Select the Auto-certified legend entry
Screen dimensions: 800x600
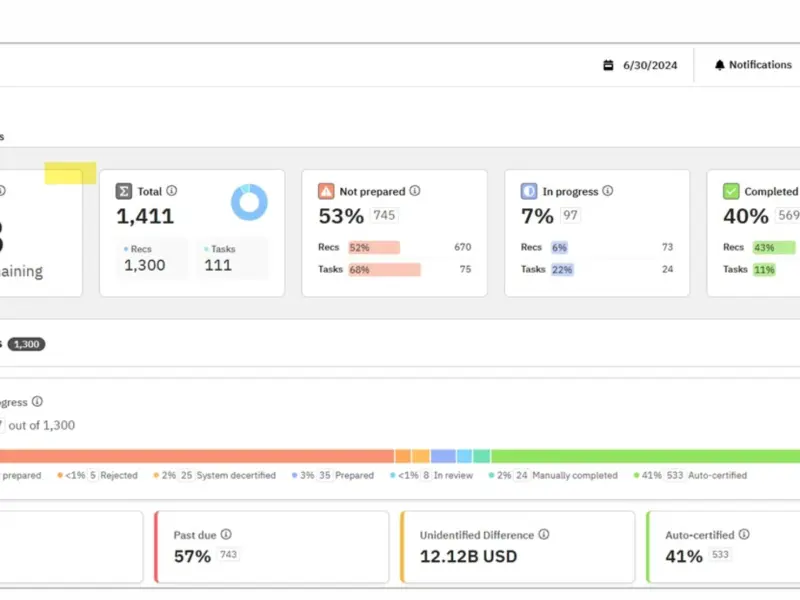[690, 476]
